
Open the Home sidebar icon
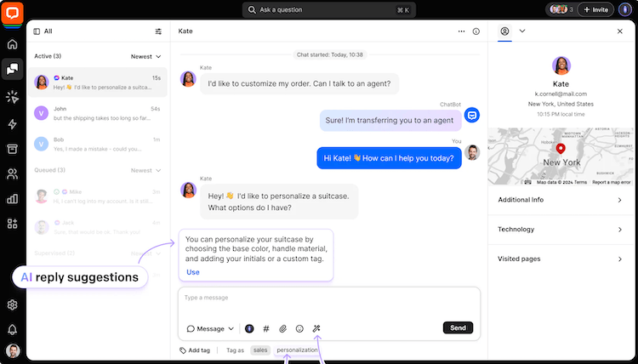tap(12, 44)
